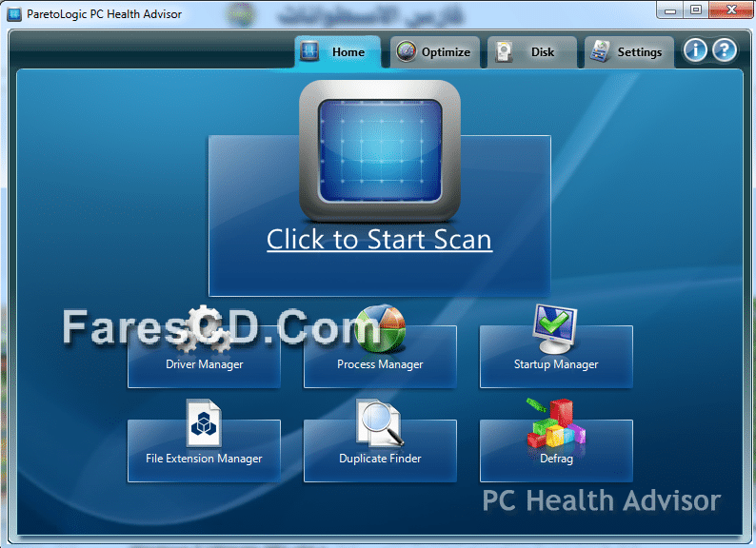Switch to the Optimize tab
Image resolution: width=756 pixels, height=548 pixels.
(x=433, y=52)
